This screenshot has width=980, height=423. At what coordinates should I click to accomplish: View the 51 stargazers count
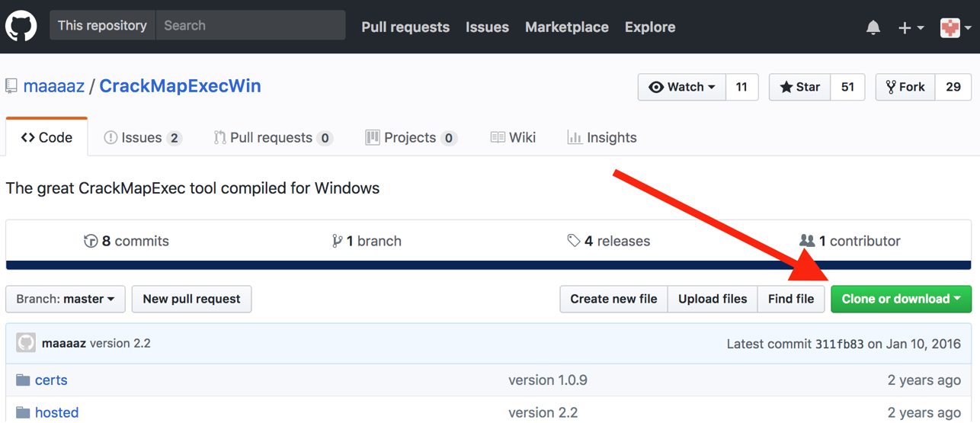pyautogui.click(x=847, y=87)
